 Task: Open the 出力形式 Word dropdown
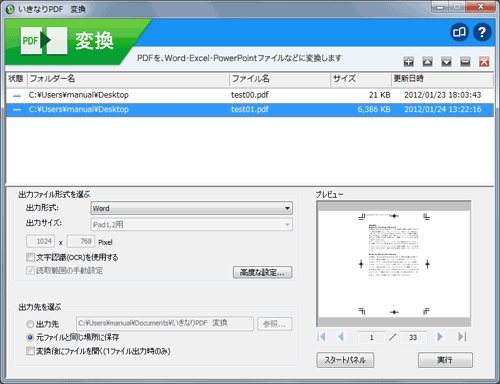(192, 208)
